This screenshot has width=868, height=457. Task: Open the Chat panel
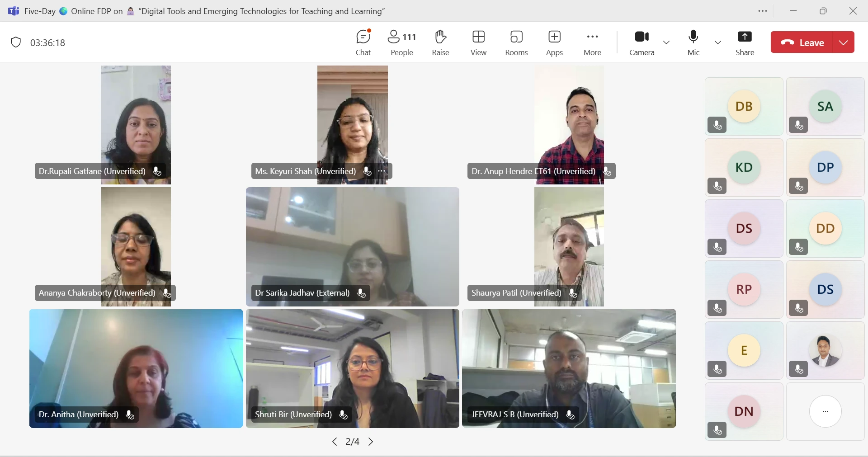coord(363,42)
